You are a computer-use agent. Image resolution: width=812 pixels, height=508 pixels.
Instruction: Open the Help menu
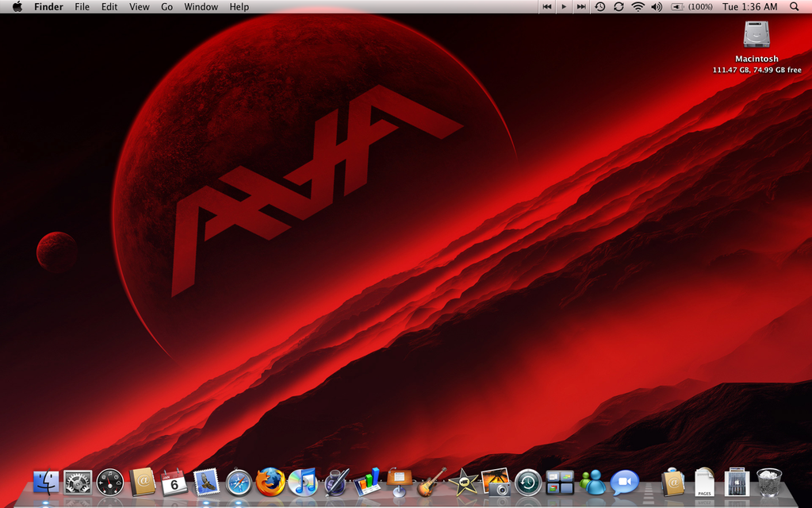click(x=239, y=6)
